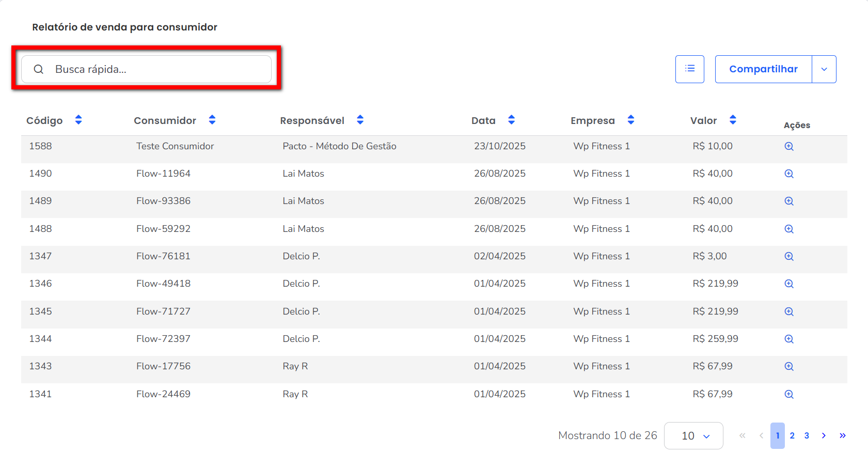
Task: Sort table by Data column
Action: (x=511, y=120)
